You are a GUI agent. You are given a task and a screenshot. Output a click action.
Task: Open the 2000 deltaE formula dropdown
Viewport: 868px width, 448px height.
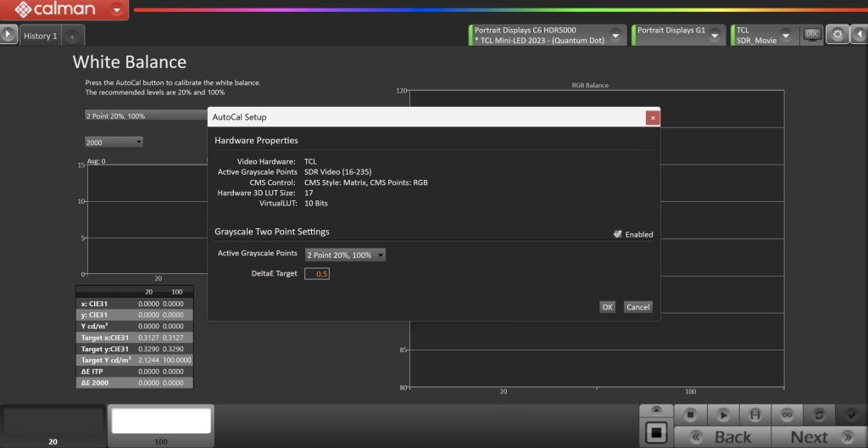click(114, 143)
